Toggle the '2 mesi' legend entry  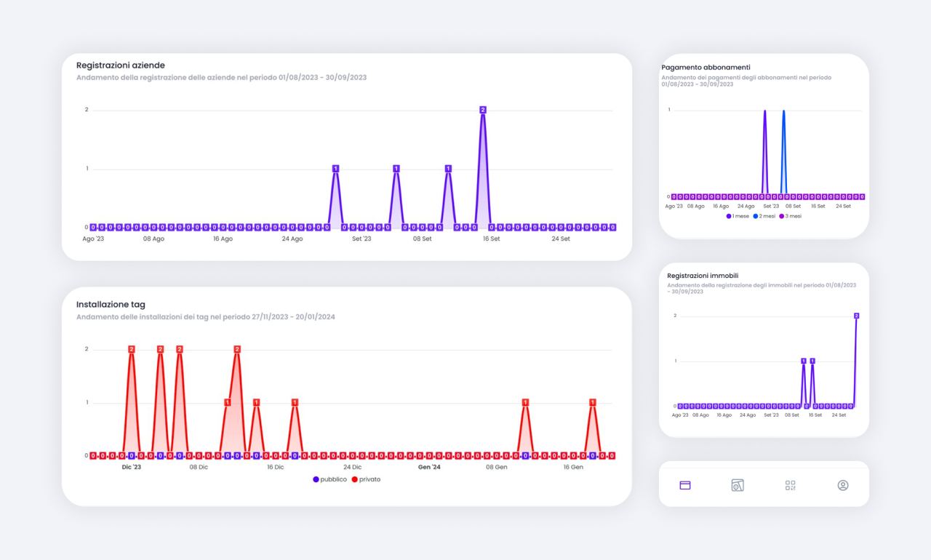764,216
